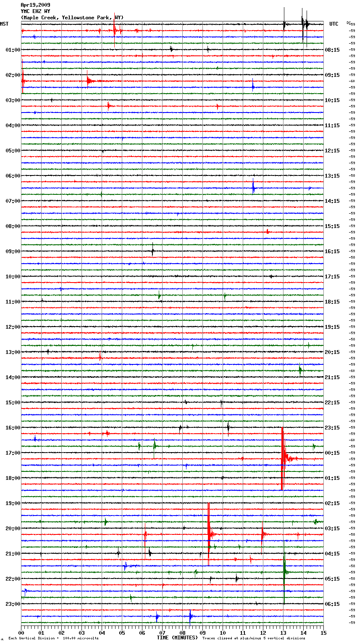Select the station code YMC EHZ WY
This screenshot has width=357, height=644.
tap(35, 11)
